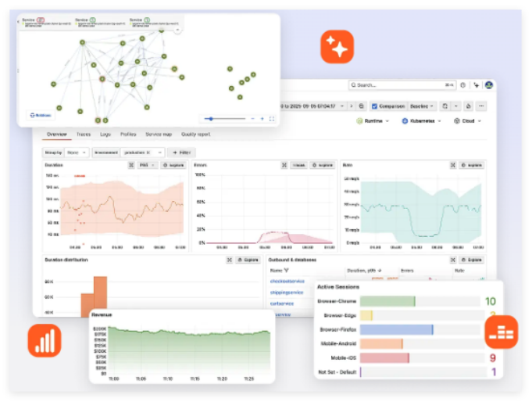532x402 pixels.
Task: Open the user avatar menu
Action: pyautogui.click(x=488, y=85)
